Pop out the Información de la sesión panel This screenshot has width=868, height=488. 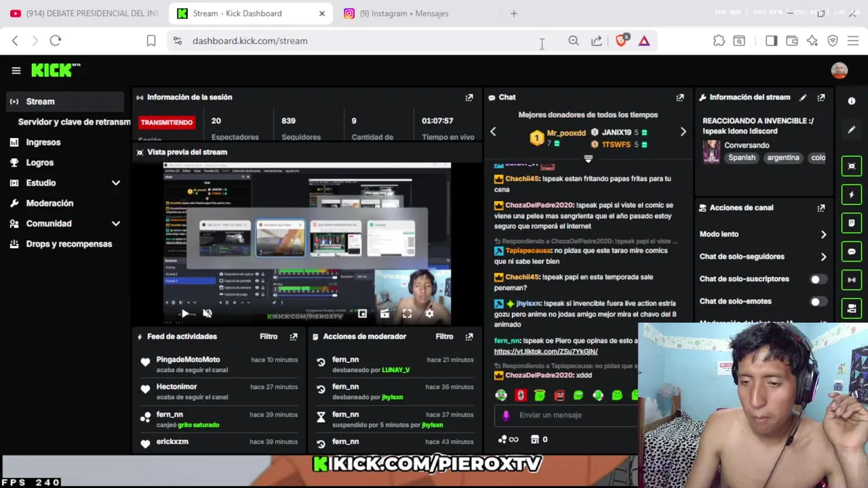click(469, 98)
